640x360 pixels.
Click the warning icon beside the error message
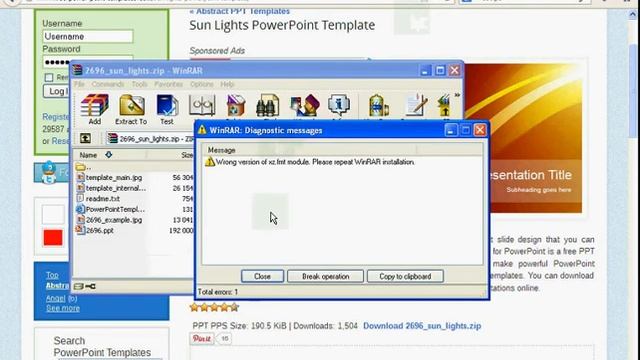click(x=210, y=162)
